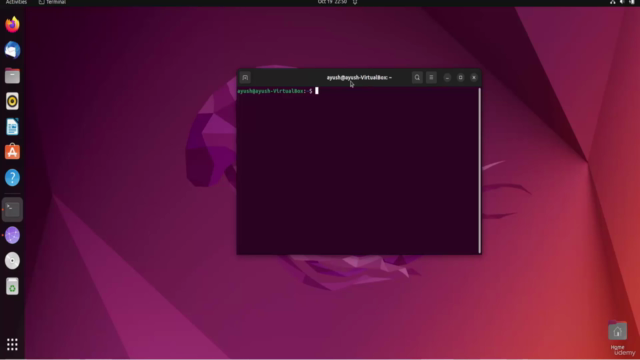Maximize the Terminal window
This screenshot has width=640, height=360.
460,78
